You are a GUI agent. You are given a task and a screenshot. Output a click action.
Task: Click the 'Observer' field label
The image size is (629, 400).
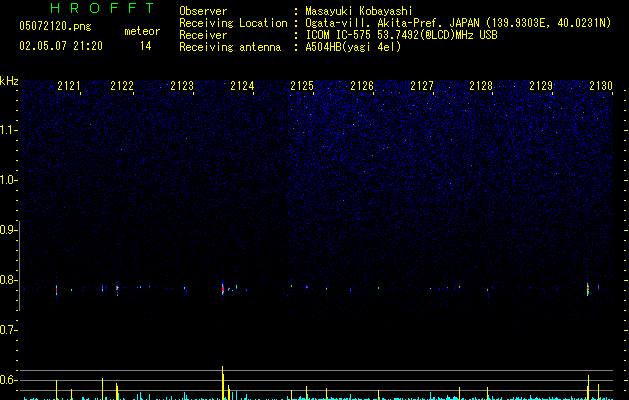click(x=203, y=11)
